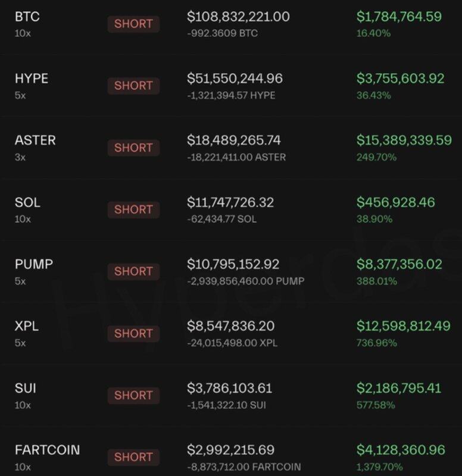
Task: Open the FARTCOIN position label
Action: click(47, 450)
